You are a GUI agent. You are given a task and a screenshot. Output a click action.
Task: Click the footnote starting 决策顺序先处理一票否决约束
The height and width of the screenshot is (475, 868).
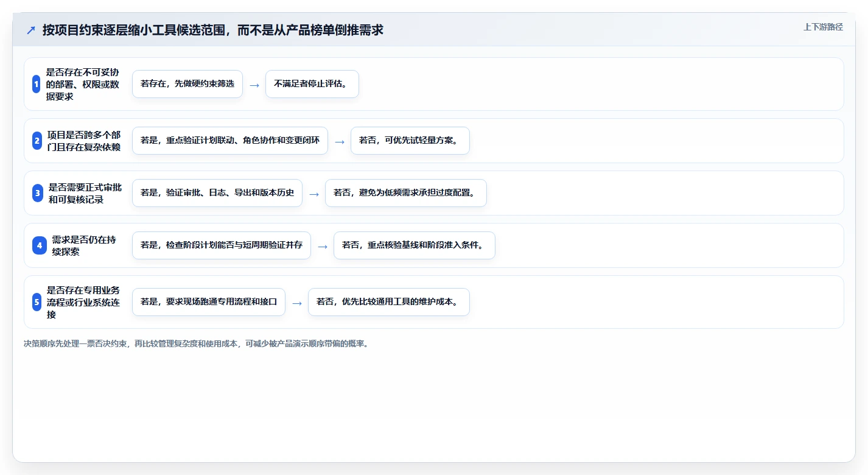point(196,343)
